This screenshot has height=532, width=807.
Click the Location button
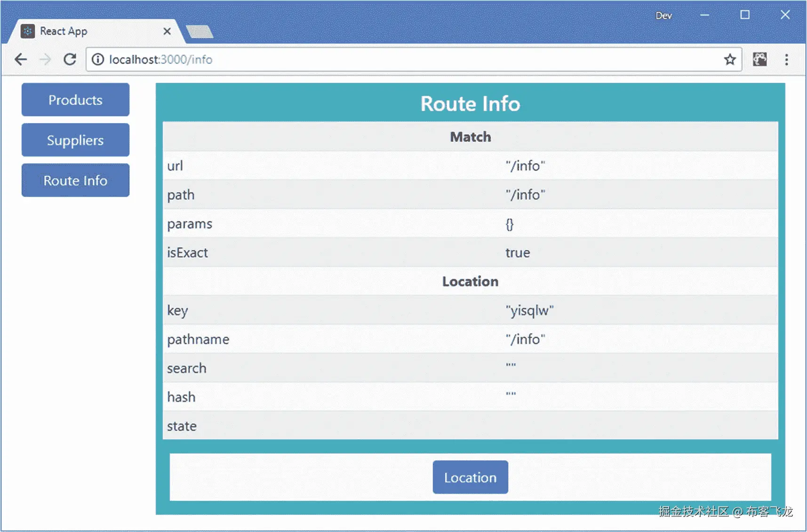470,477
